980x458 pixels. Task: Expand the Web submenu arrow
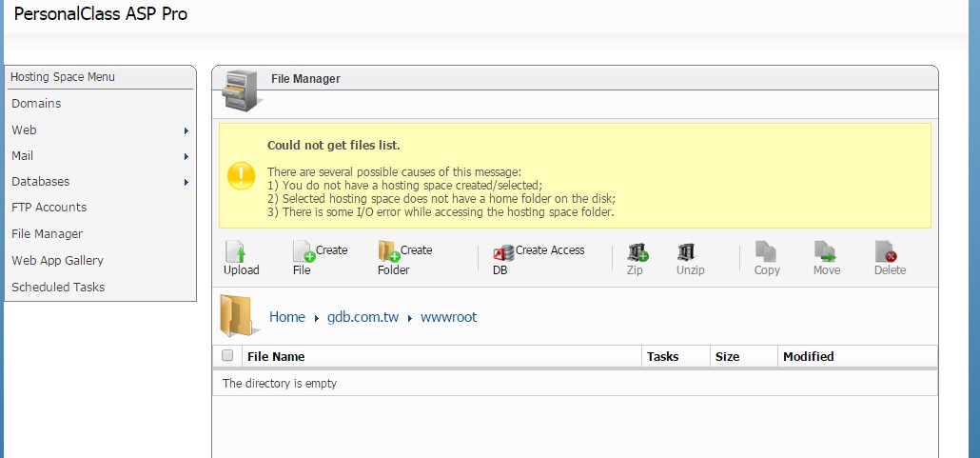(186, 130)
